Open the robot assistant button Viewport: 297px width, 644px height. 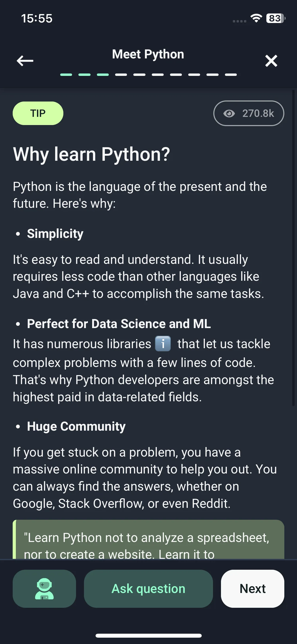(44, 588)
